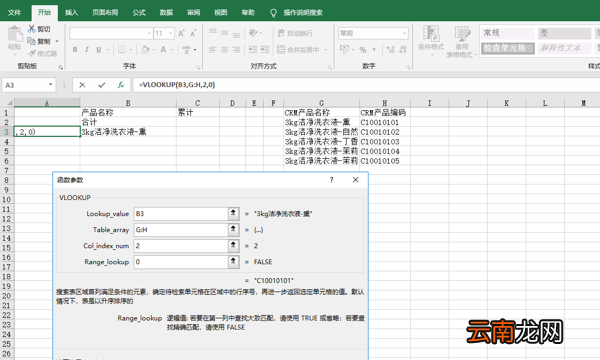Select column G header

[x=321, y=103]
